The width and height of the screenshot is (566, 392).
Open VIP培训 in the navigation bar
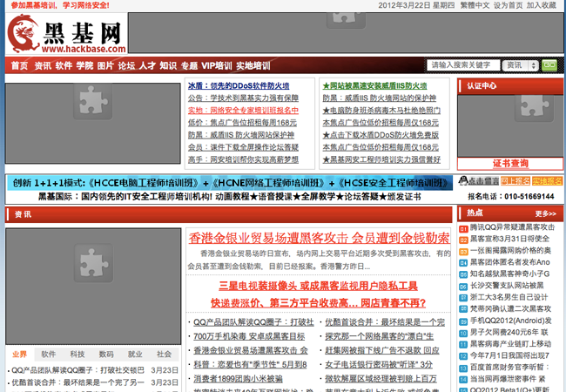[x=217, y=65]
